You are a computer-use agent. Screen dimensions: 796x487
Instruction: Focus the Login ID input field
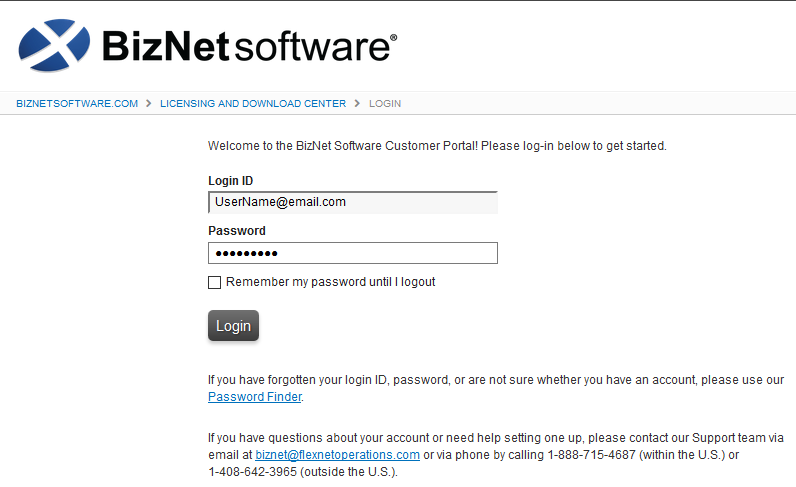[x=352, y=202]
